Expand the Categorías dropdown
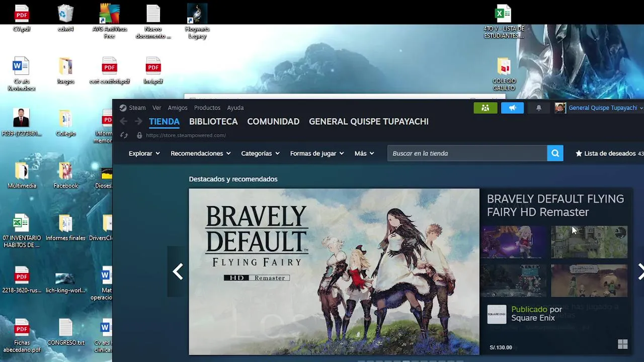 coord(260,153)
